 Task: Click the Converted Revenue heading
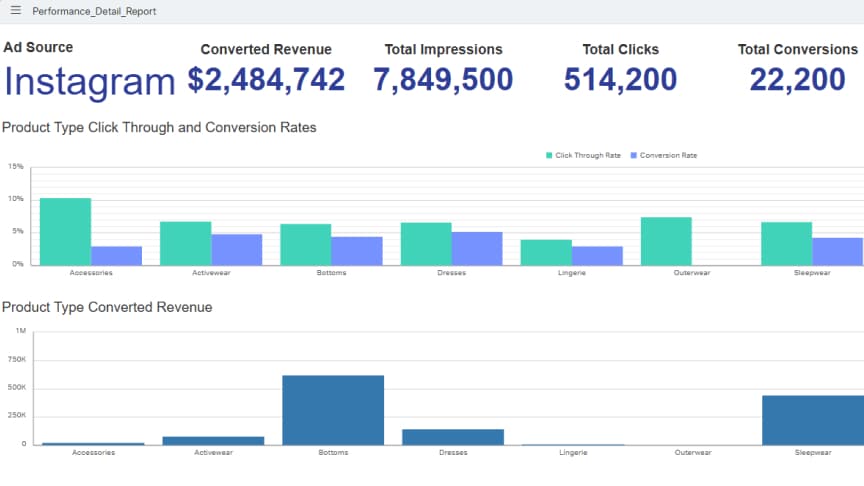click(x=266, y=50)
